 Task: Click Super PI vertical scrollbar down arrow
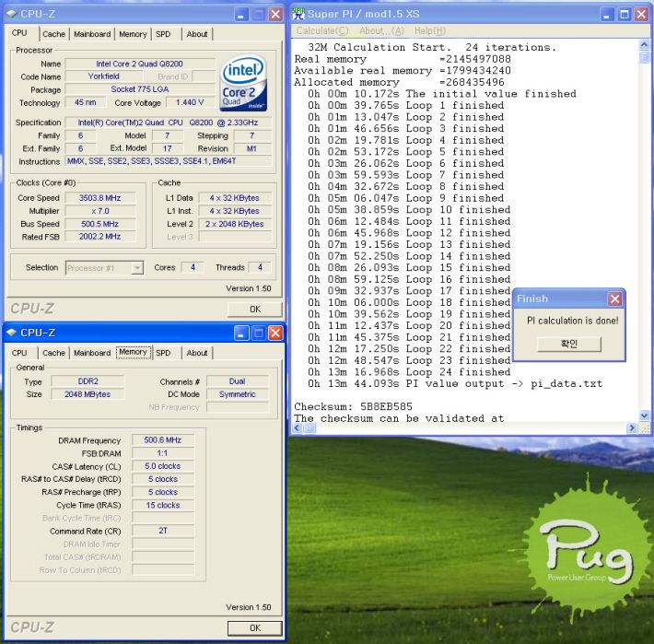coord(644,415)
